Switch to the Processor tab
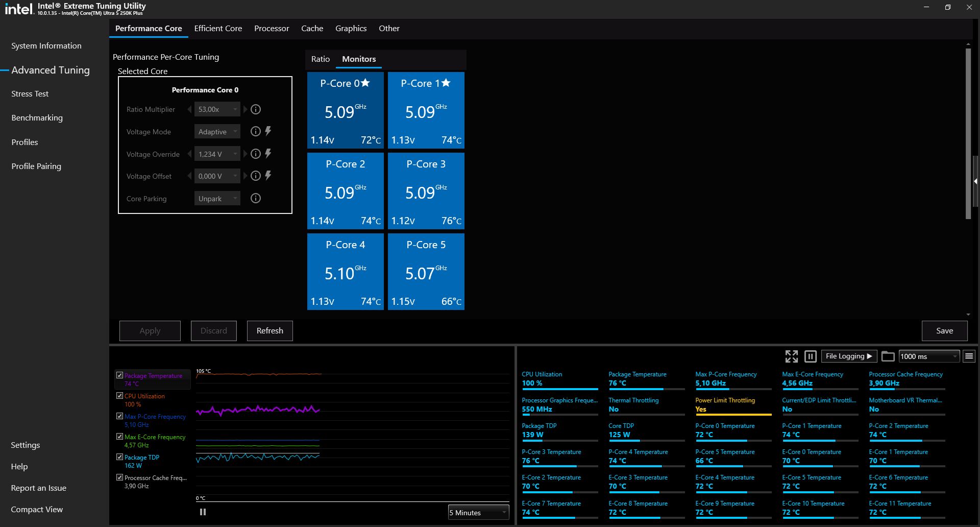Viewport: 980px width, 527px height. [x=272, y=29]
